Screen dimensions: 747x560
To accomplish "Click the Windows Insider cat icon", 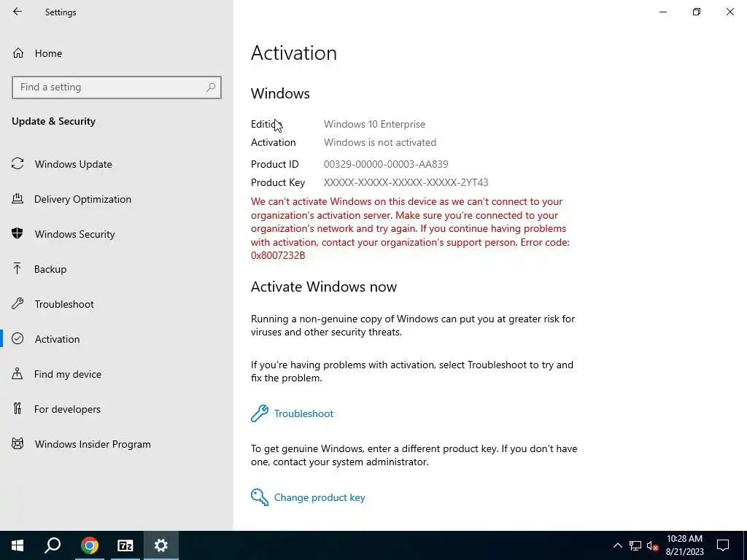I will tap(18, 444).
